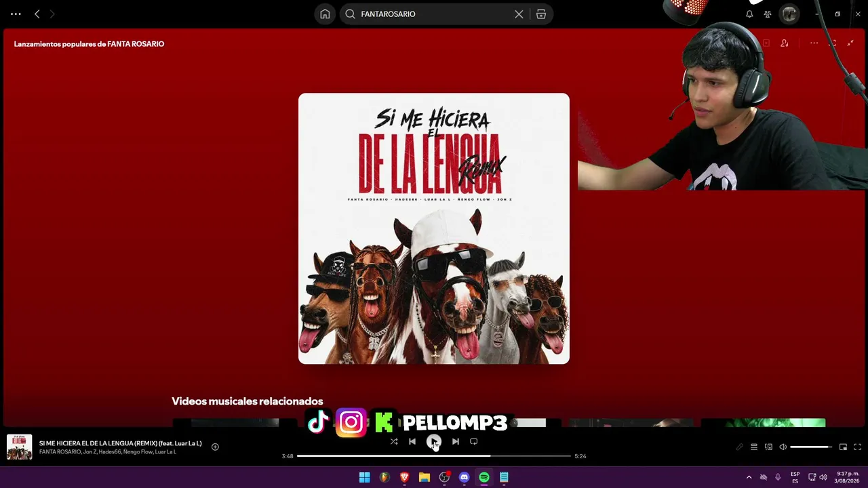
Task: Navigate forward in Spotify history
Action: coord(52,14)
